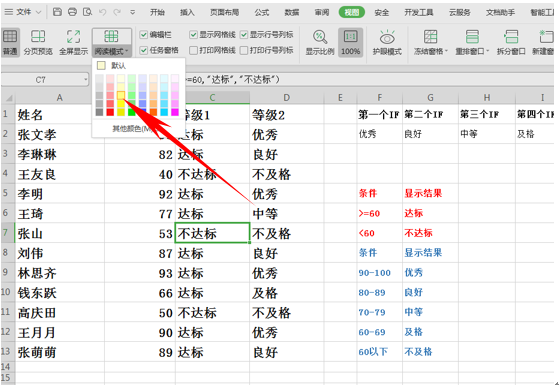Click the Redo arrow icon
This screenshot has height=385, width=559.
coord(117,12)
